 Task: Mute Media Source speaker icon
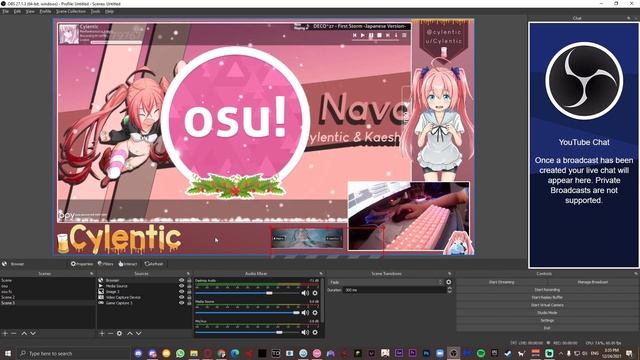pyautogui.click(x=305, y=313)
